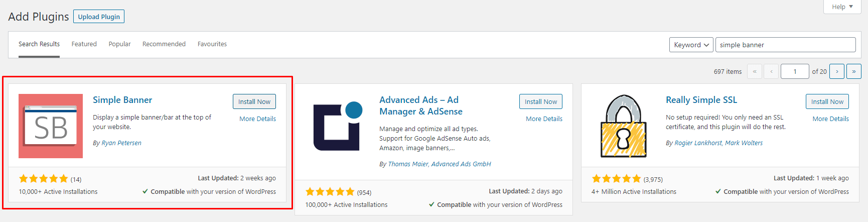Install Really Simple SSL plugin
The height and width of the screenshot is (222, 868).
pos(827,101)
